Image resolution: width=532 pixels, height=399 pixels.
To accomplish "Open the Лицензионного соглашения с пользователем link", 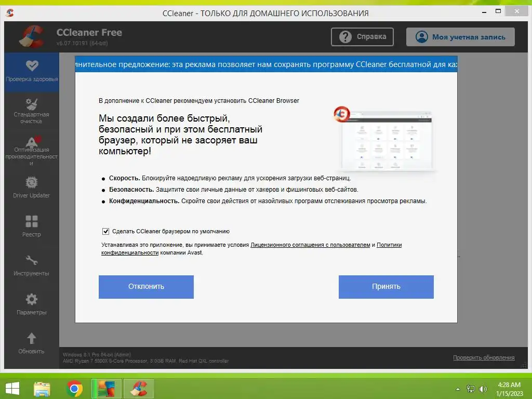I will pyautogui.click(x=310, y=245).
